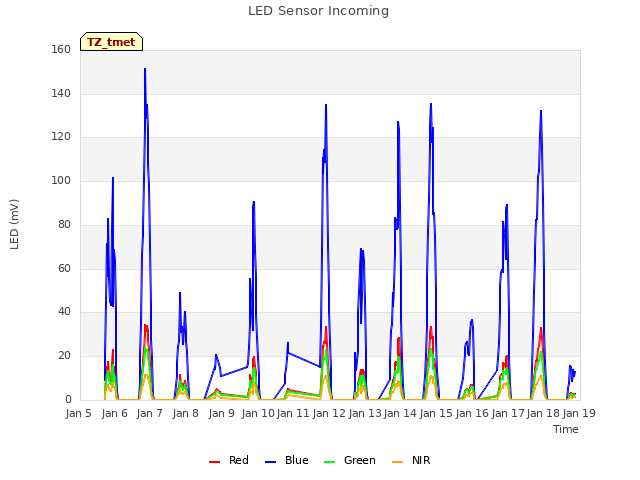Image resolution: width=640 pixels, height=480 pixels.
Task: Click the Jan 11 x-axis tick label
Action: tap(293, 413)
